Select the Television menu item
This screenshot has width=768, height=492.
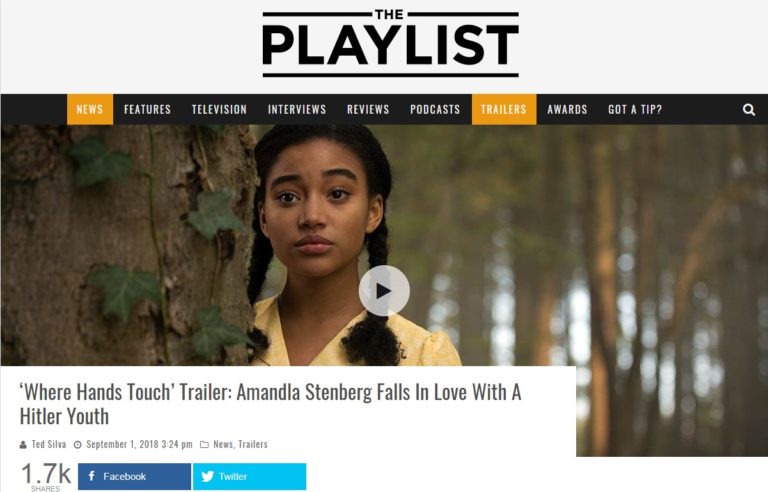pyautogui.click(x=219, y=109)
